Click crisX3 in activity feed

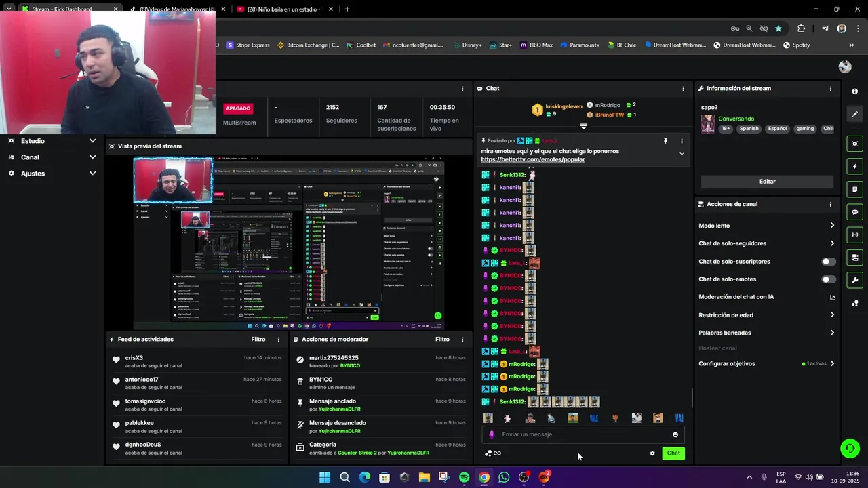(x=134, y=358)
